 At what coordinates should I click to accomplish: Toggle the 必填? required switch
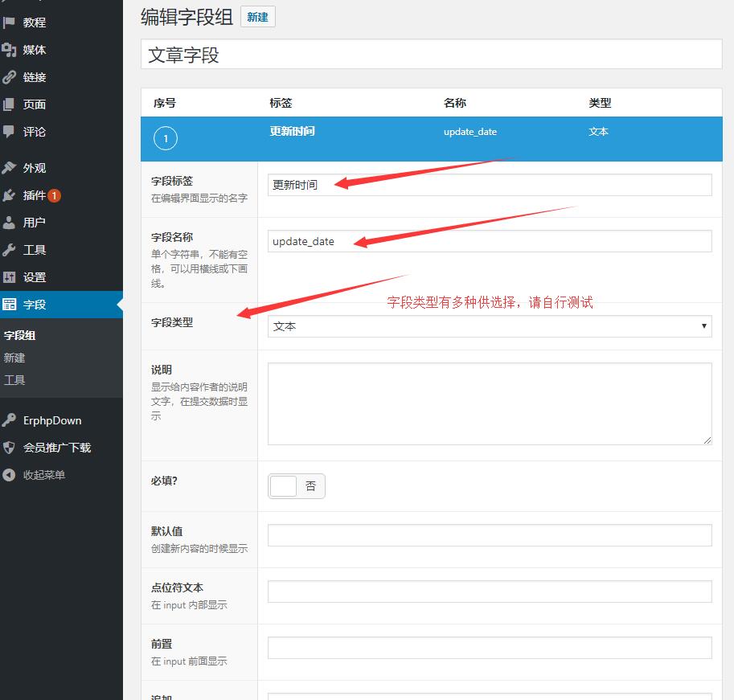click(x=296, y=486)
